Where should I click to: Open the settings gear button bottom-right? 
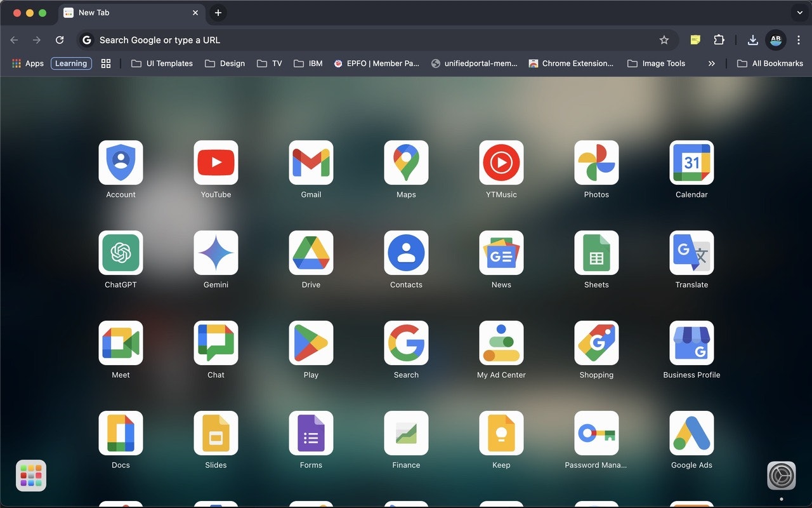click(782, 476)
